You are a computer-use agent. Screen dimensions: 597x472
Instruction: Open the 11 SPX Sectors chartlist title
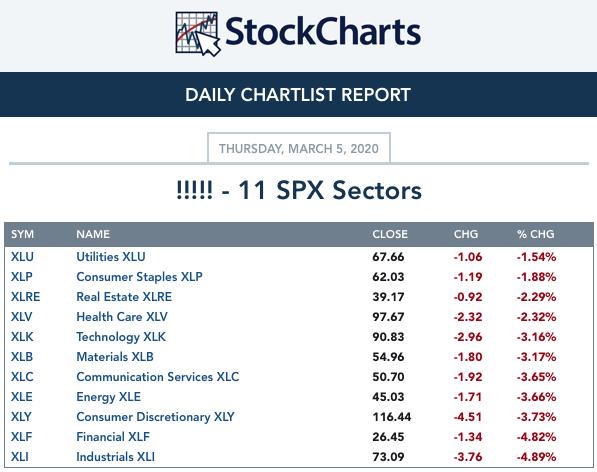tap(299, 190)
